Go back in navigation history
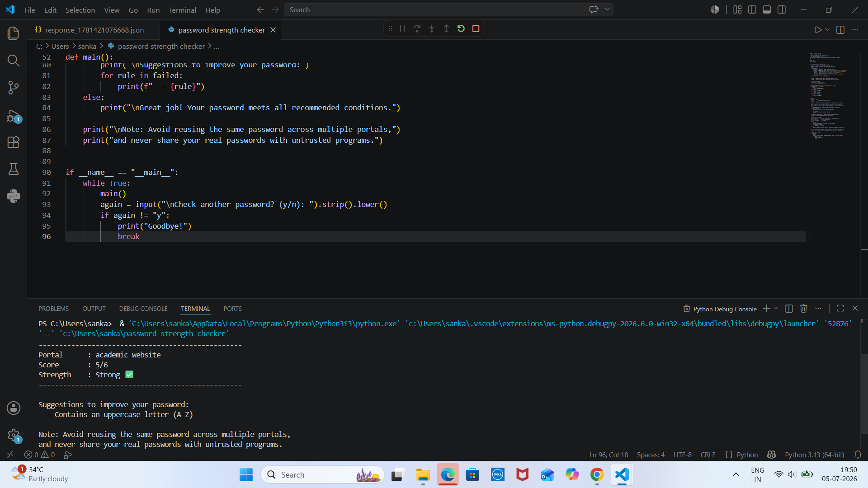 [260, 9]
